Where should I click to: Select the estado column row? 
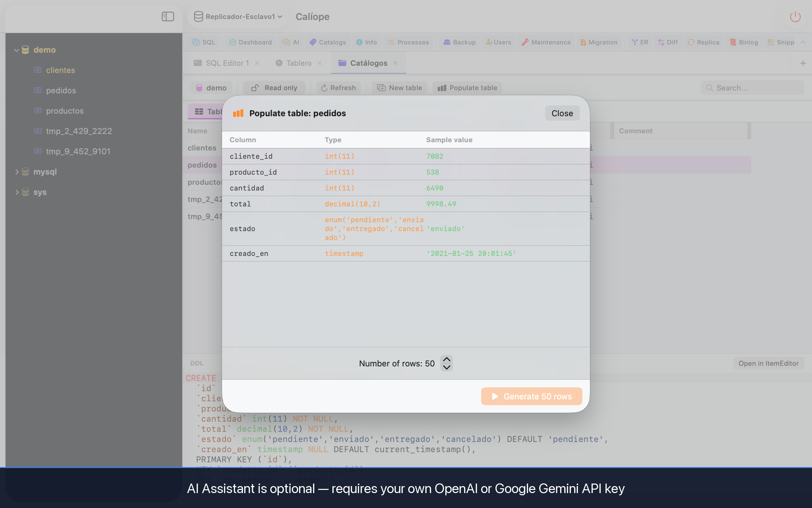click(406, 229)
